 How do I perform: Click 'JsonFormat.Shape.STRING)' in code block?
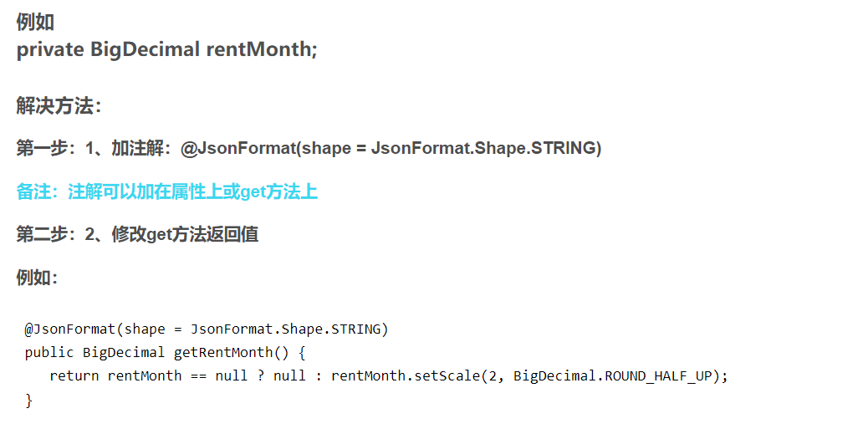point(289,329)
